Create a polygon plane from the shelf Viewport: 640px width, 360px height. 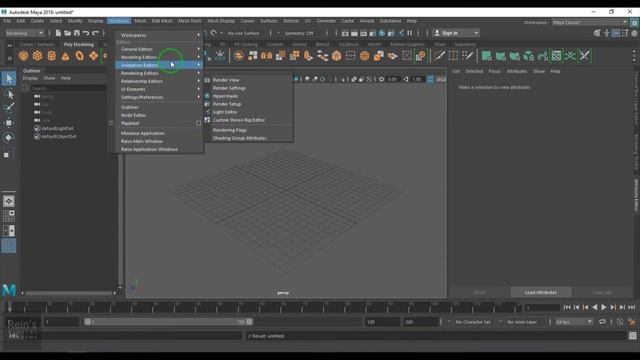click(x=93, y=56)
